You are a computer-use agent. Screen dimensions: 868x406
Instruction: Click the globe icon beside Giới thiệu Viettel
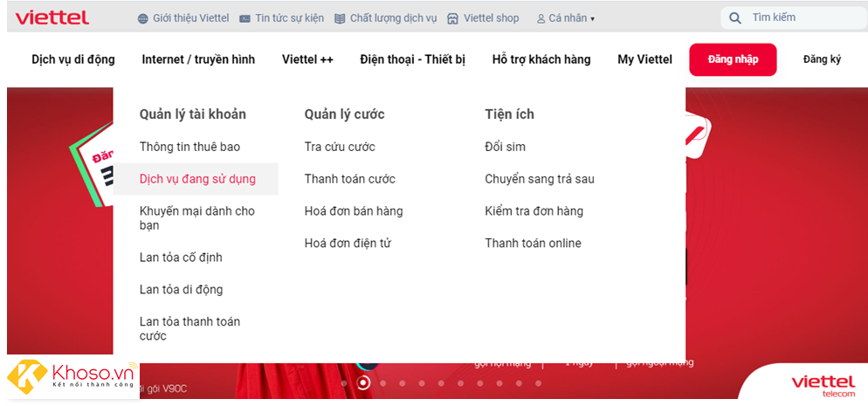click(143, 18)
